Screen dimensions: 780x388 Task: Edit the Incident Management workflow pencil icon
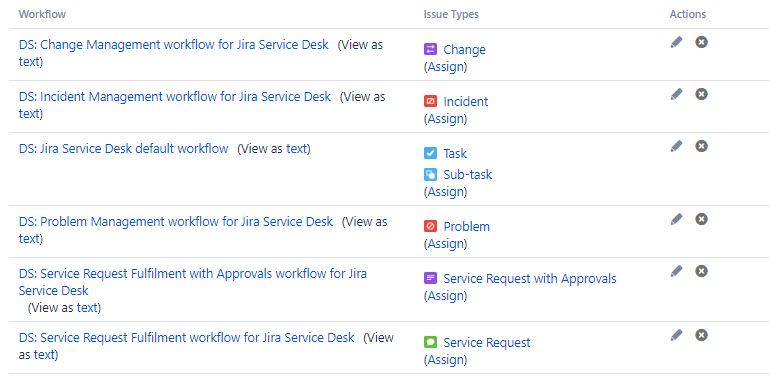click(x=676, y=94)
